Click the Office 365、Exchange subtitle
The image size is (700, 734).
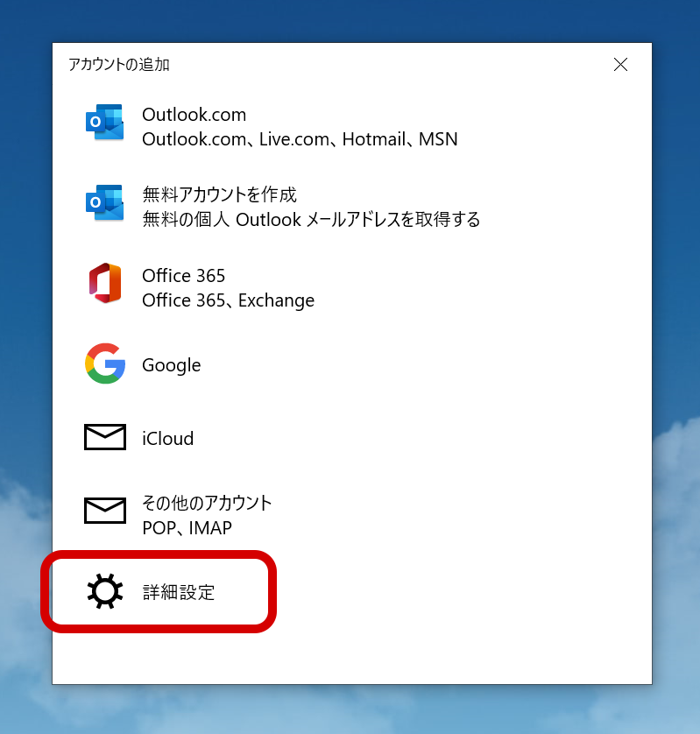tap(228, 300)
